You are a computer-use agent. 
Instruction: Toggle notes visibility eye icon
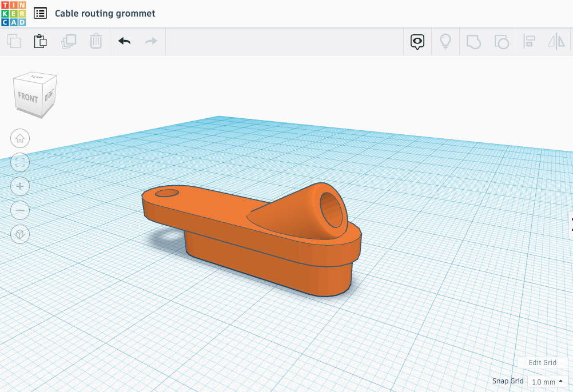417,41
